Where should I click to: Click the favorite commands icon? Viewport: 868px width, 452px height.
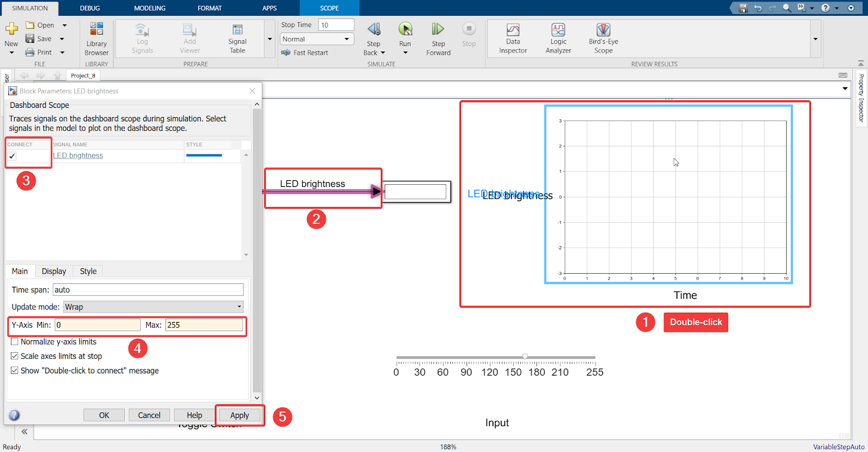801,8
